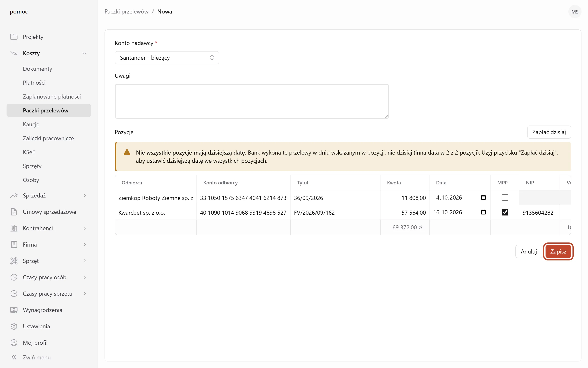
Task: Click the pomoc link in sidebar header
Action: (x=19, y=11)
